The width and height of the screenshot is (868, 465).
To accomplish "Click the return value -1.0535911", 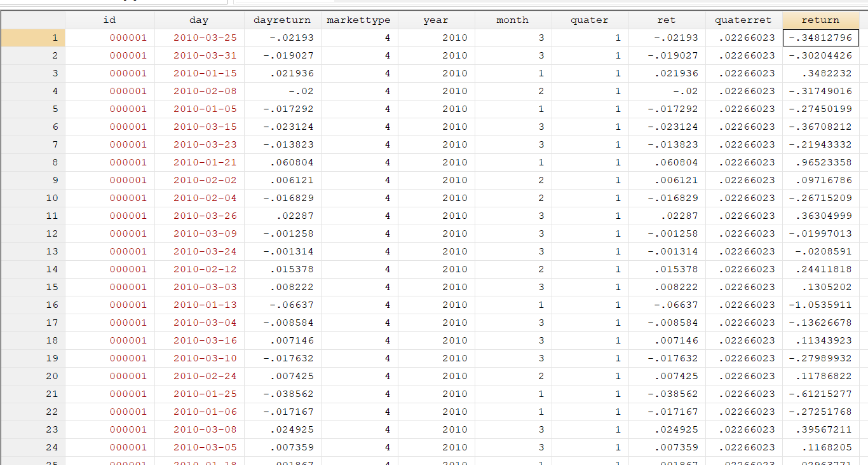I will [820, 305].
